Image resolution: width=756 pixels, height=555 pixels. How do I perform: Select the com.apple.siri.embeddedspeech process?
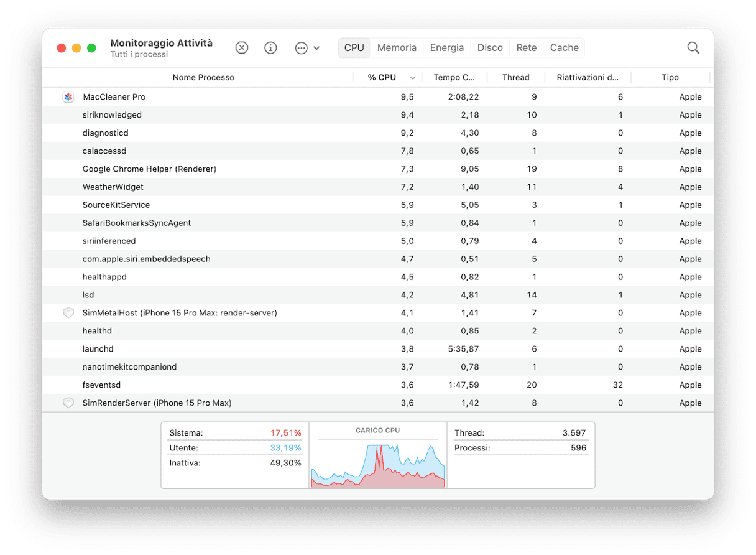pyautogui.click(x=378, y=259)
